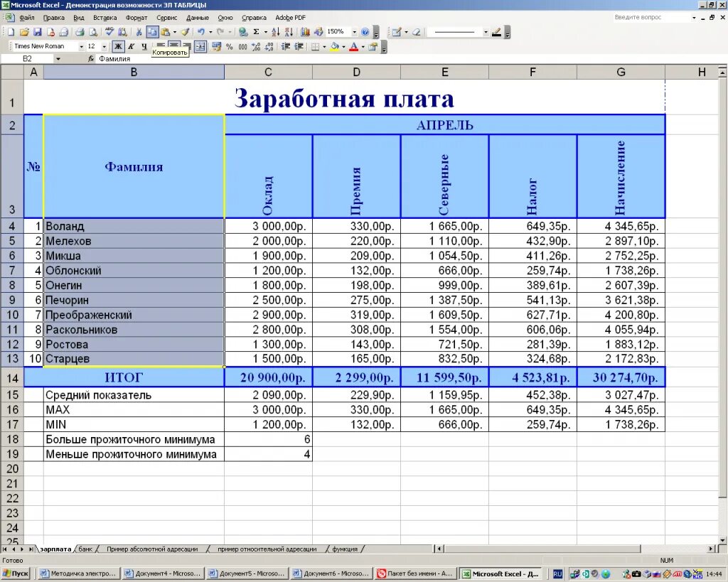Choose the red Font Color swatch
This screenshot has height=582, width=728.
click(354, 46)
